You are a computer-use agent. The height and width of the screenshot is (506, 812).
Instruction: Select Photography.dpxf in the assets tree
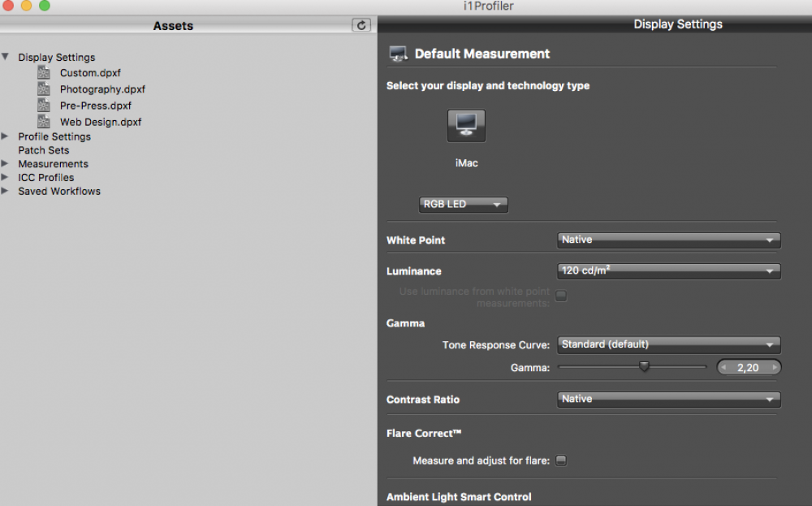(102, 89)
